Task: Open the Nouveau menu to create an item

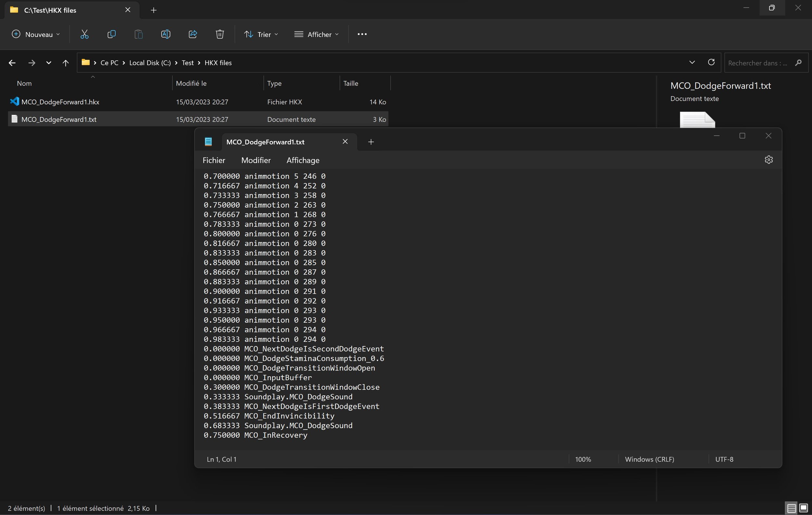Action: click(x=35, y=34)
